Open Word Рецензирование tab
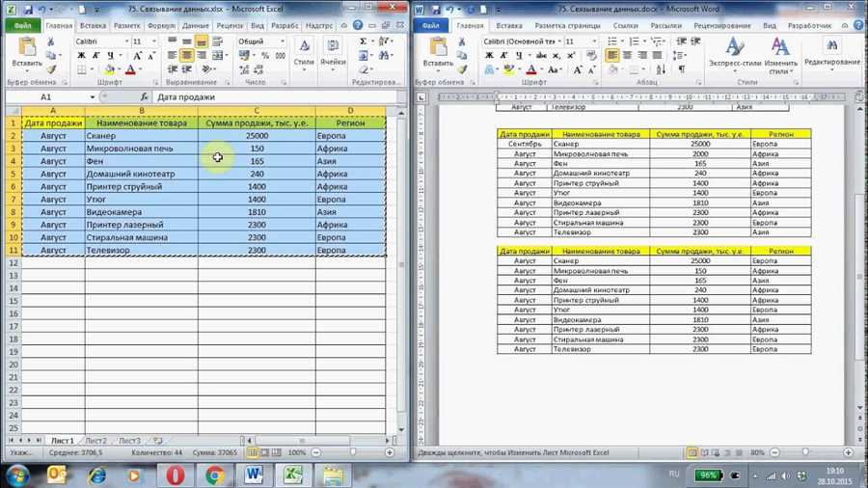868x488 pixels. pyautogui.click(x=721, y=25)
